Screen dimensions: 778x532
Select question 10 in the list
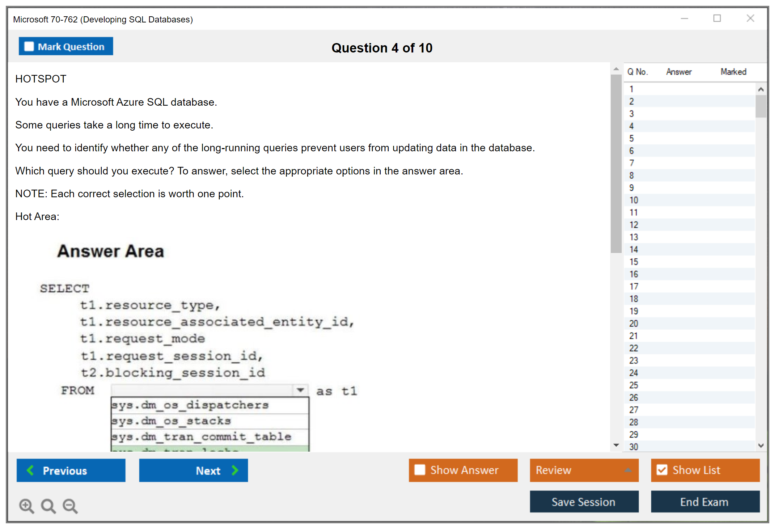tap(634, 200)
